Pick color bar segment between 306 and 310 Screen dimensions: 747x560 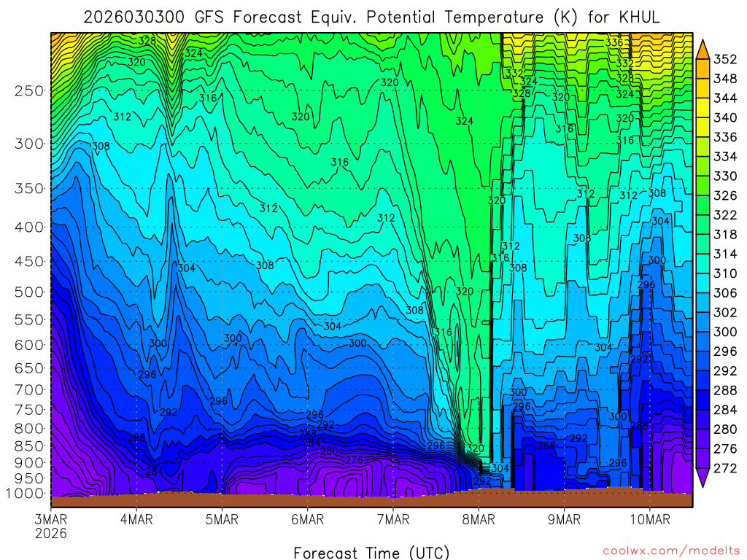703,284
